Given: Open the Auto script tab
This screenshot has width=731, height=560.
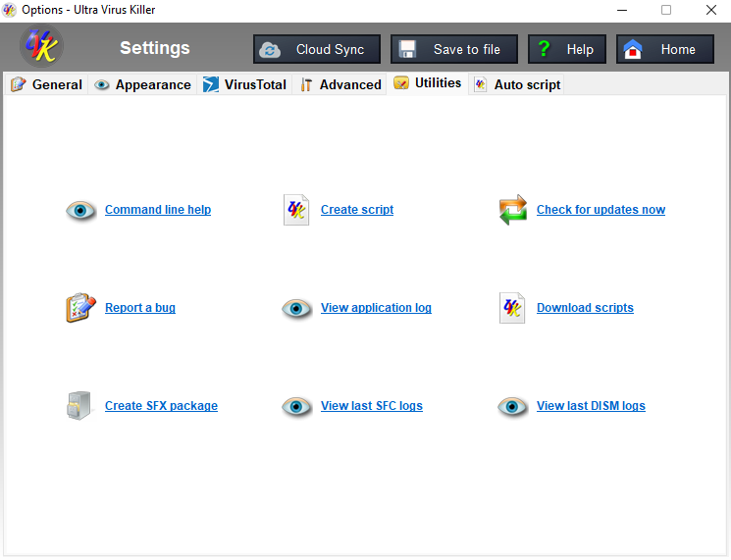Looking at the screenshot, I should tap(517, 84).
